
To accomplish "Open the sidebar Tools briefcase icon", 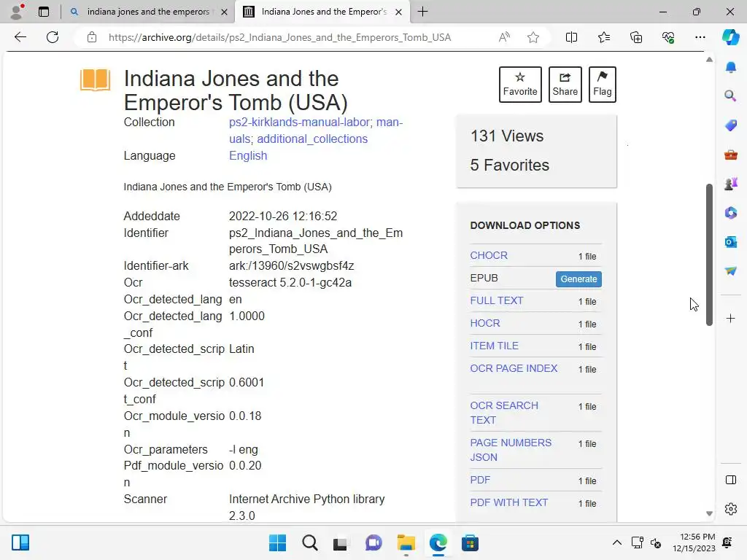I will pos(730,155).
